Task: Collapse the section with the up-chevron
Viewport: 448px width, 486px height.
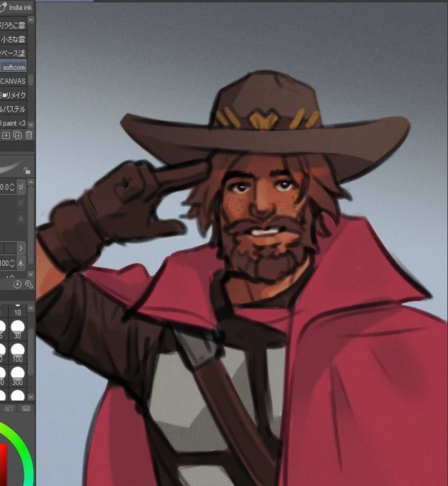Action: [11, 276]
